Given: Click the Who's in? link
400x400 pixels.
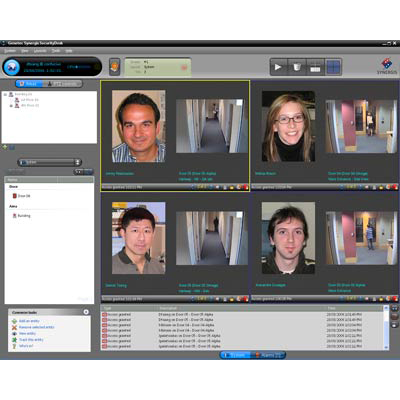Looking at the screenshot, I should [26, 346].
